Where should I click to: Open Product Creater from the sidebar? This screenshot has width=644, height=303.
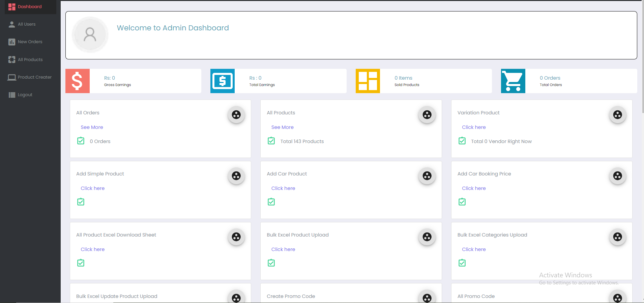point(34,77)
